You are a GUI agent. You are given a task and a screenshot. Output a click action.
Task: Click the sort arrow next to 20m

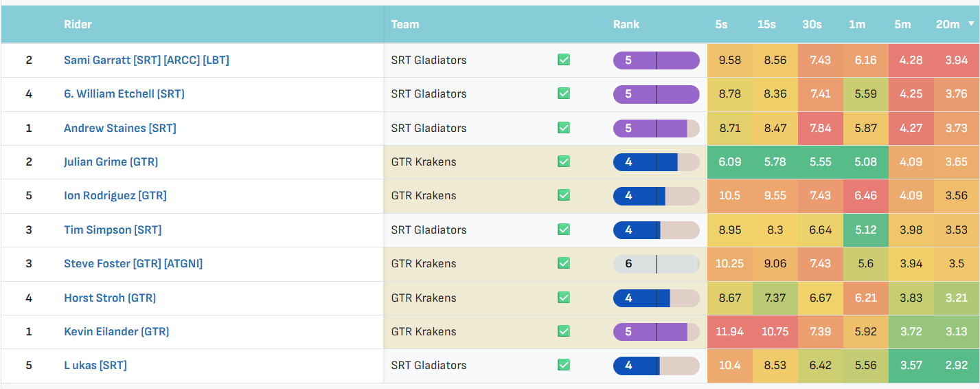(x=970, y=24)
